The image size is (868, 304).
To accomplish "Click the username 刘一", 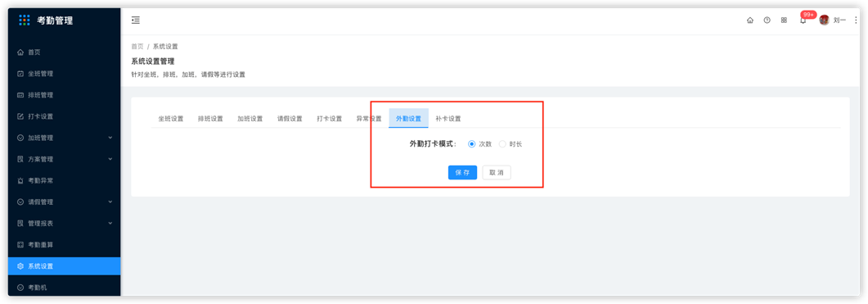I will tap(839, 20).
